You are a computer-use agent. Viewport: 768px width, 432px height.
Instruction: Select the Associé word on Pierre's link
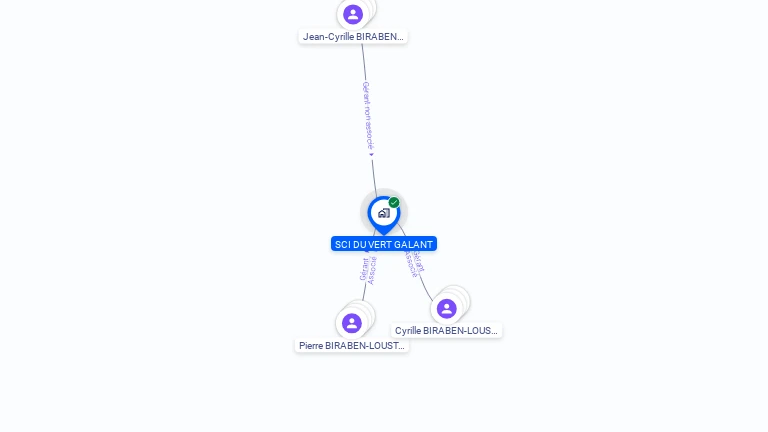click(372, 270)
